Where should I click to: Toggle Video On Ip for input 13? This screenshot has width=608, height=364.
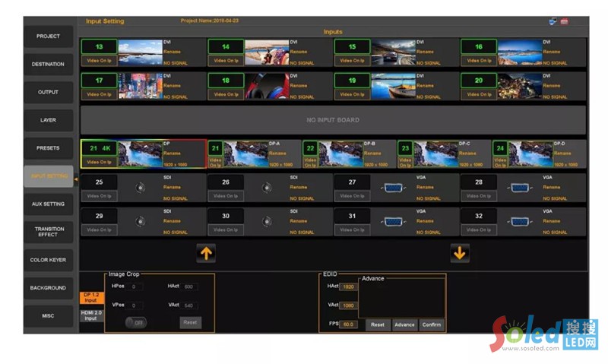coord(99,61)
